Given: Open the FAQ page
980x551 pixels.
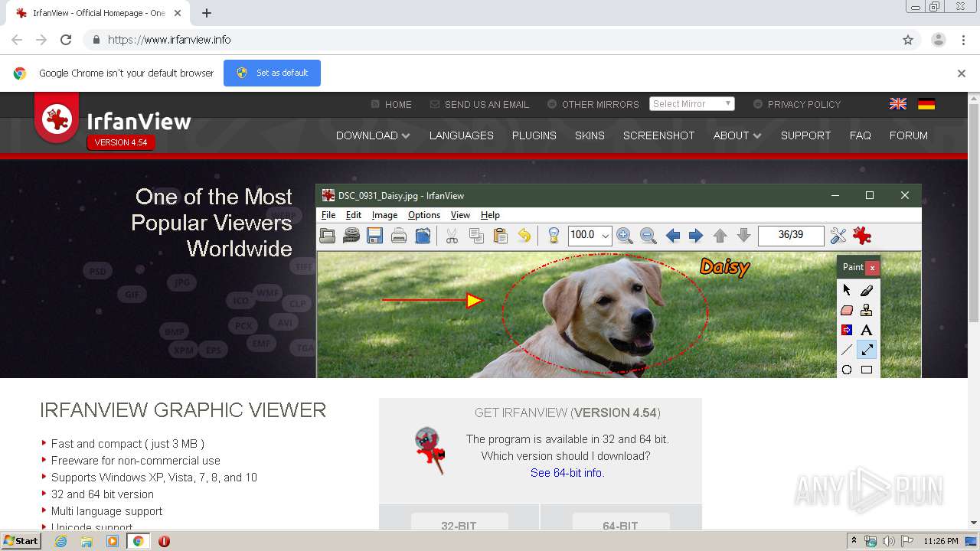Looking at the screenshot, I should (x=861, y=135).
